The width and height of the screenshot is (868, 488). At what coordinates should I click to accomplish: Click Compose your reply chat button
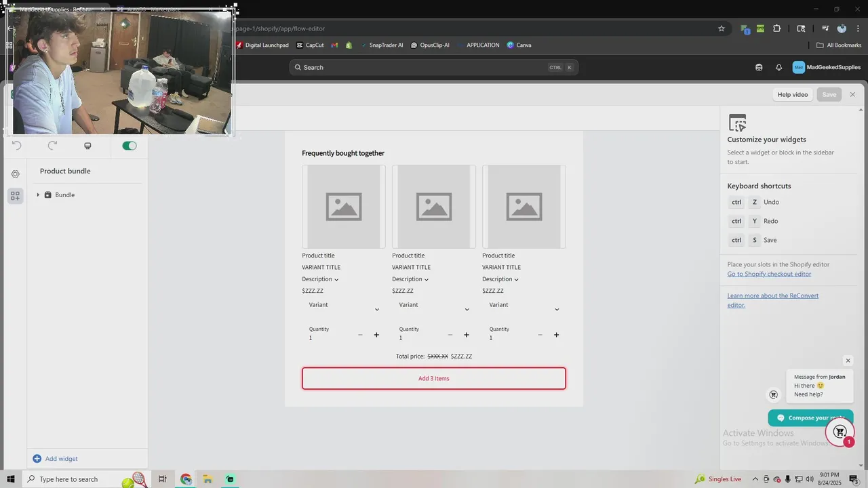(x=810, y=418)
